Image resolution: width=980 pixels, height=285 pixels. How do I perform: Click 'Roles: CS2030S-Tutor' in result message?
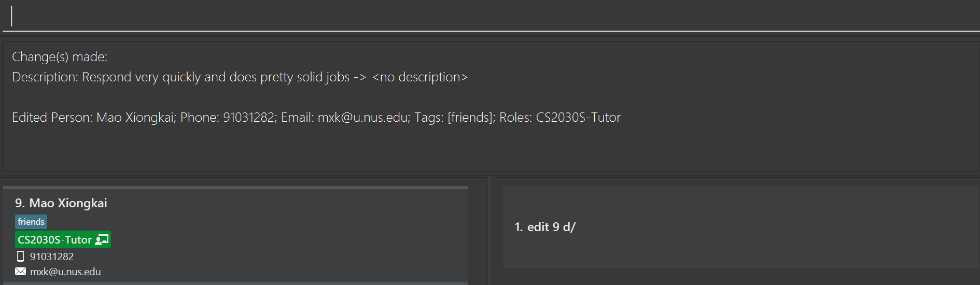click(x=560, y=118)
